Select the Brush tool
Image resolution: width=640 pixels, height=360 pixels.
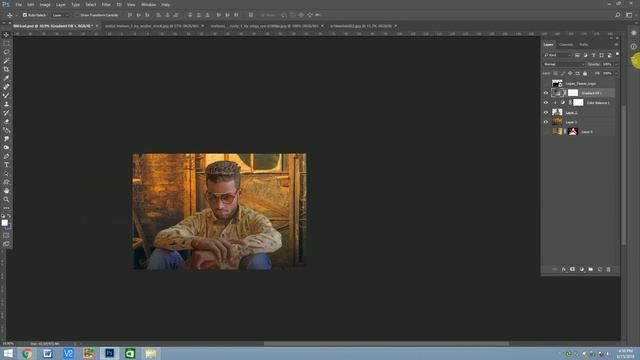coord(6,96)
